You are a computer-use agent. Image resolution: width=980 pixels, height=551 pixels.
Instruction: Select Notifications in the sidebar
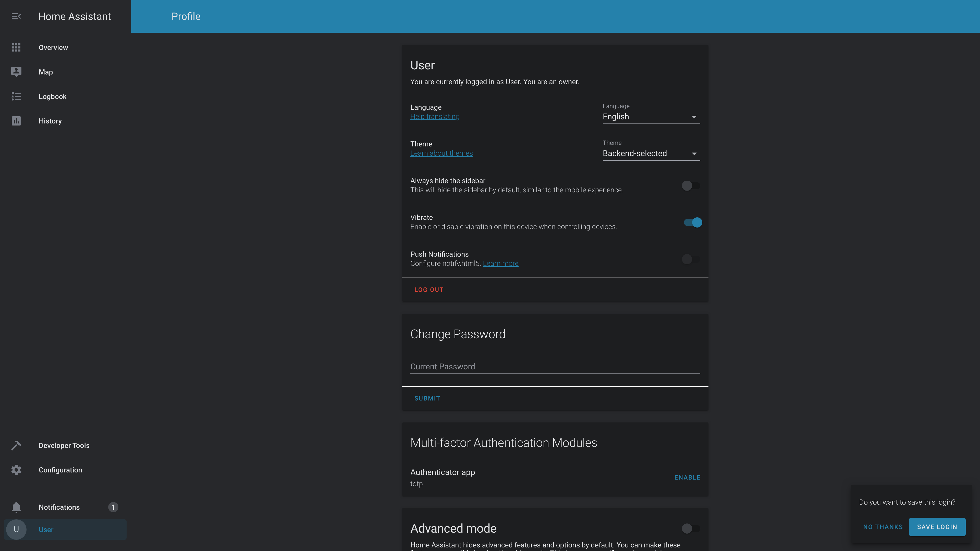click(x=59, y=507)
